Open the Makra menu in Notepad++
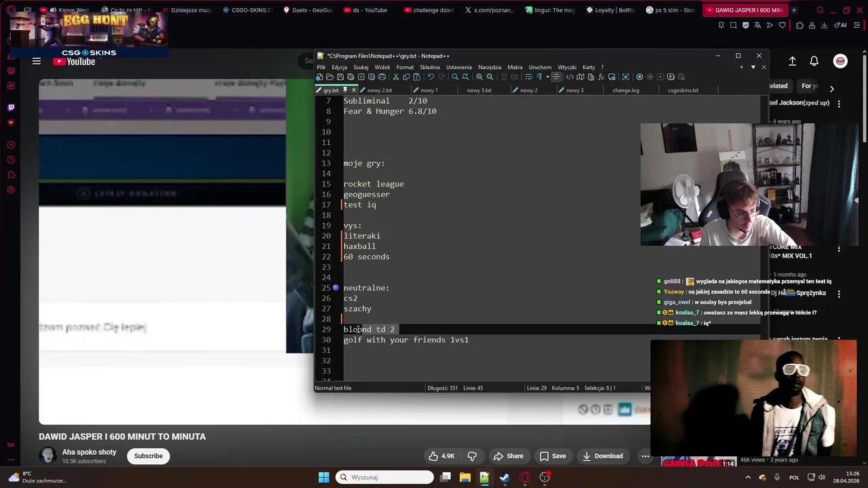 tap(515, 67)
